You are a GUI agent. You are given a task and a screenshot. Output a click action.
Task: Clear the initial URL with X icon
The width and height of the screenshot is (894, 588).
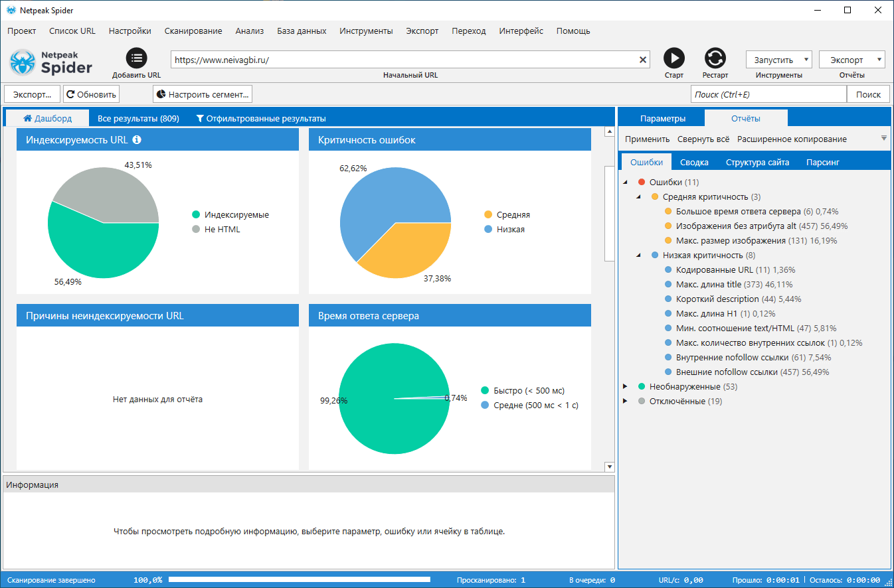[643, 60]
